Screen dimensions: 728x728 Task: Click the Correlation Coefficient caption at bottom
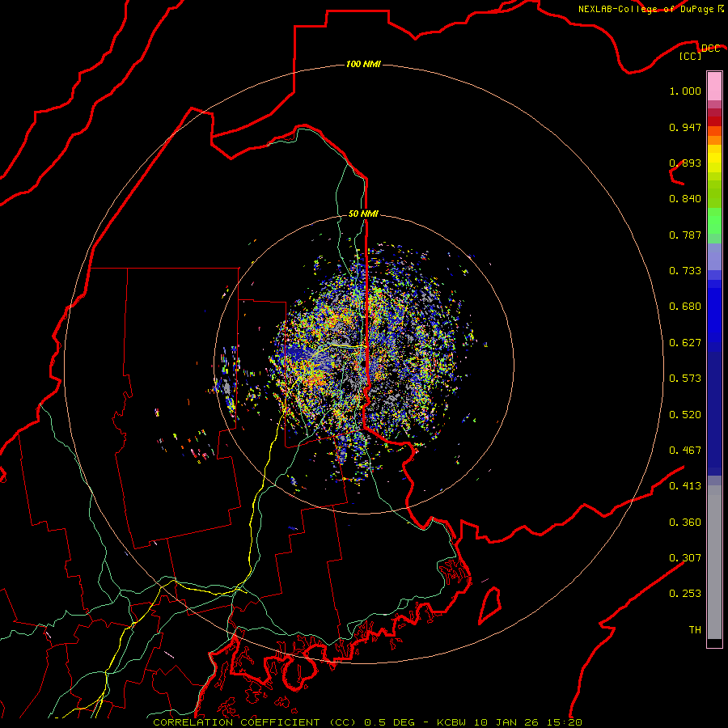click(367, 722)
